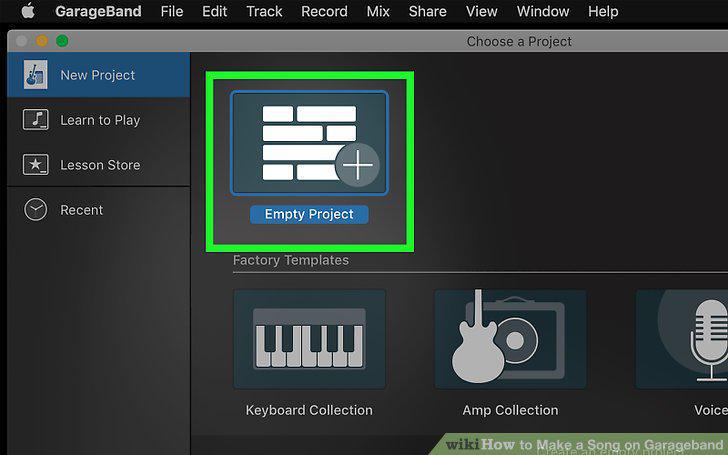
Task: Click the Amp Collection label
Action: point(510,410)
